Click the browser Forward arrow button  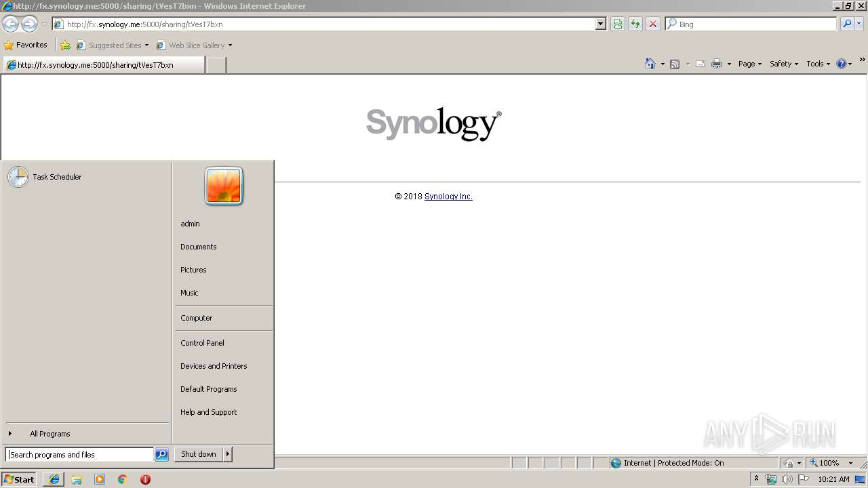click(29, 24)
